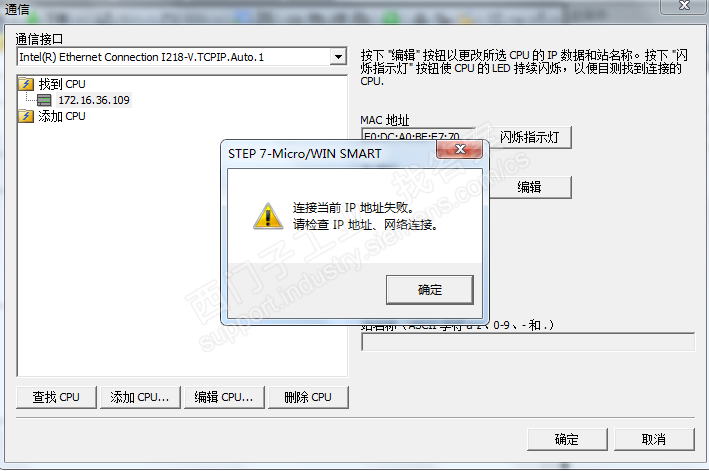Select the 找到 CPU tree node
709x471 pixels.
[62, 84]
